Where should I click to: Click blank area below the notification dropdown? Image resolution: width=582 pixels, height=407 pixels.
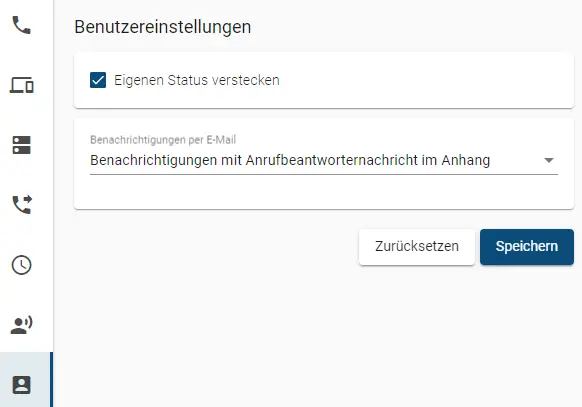tap(324, 192)
